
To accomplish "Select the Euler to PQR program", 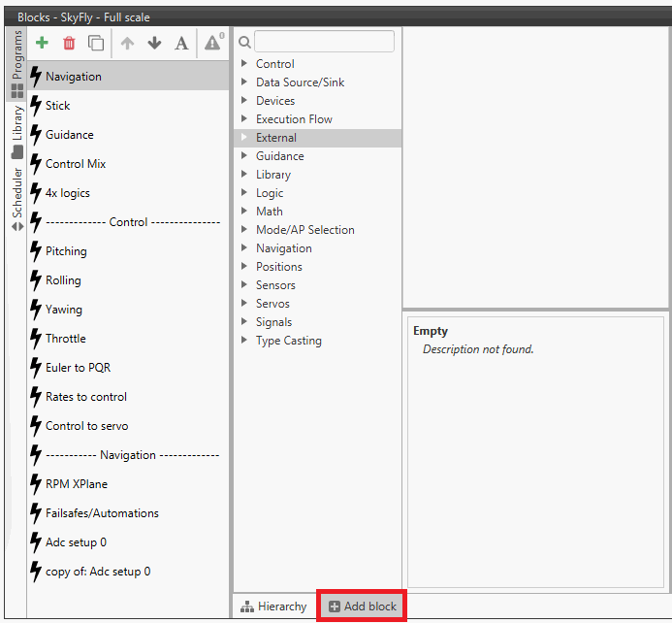I will (x=78, y=368).
